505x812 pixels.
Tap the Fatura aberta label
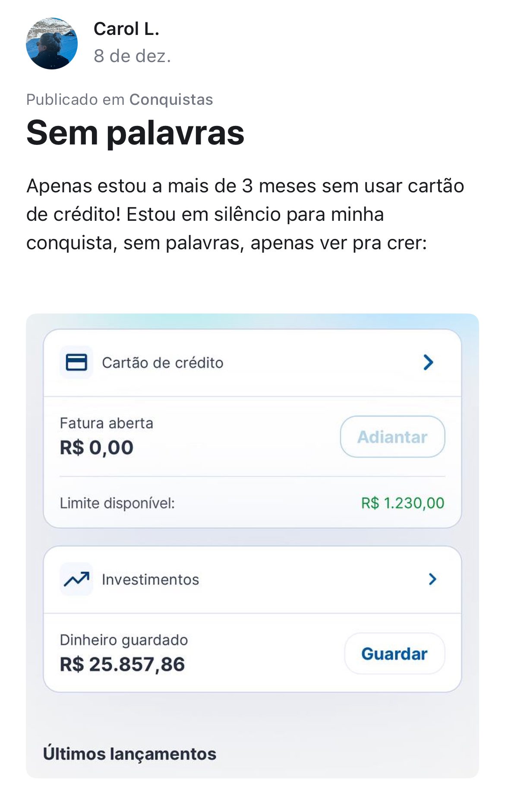click(106, 423)
